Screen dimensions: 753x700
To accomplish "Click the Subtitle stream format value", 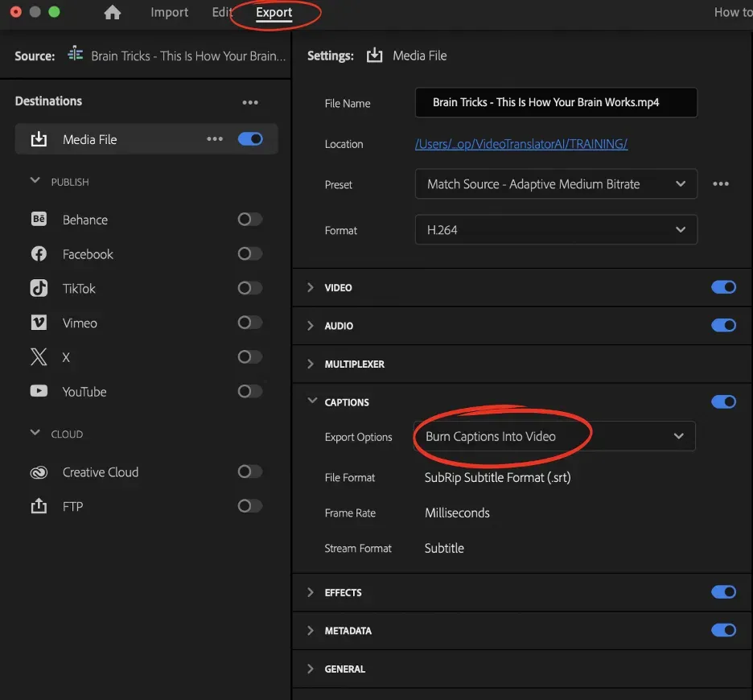I will click(x=444, y=548).
